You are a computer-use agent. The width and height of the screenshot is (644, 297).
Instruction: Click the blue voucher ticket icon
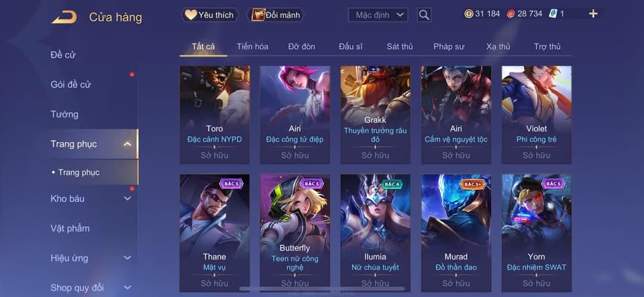[x=552, y=13]
